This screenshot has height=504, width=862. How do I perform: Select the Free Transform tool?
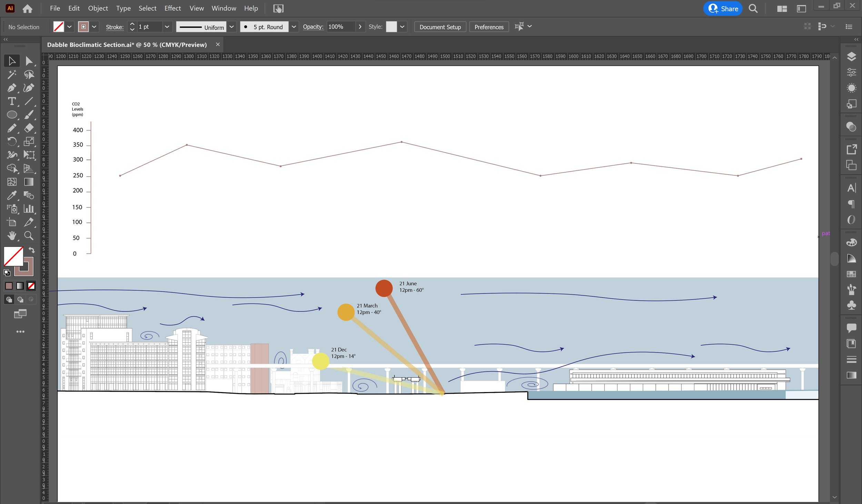click(x=29, y=155)
